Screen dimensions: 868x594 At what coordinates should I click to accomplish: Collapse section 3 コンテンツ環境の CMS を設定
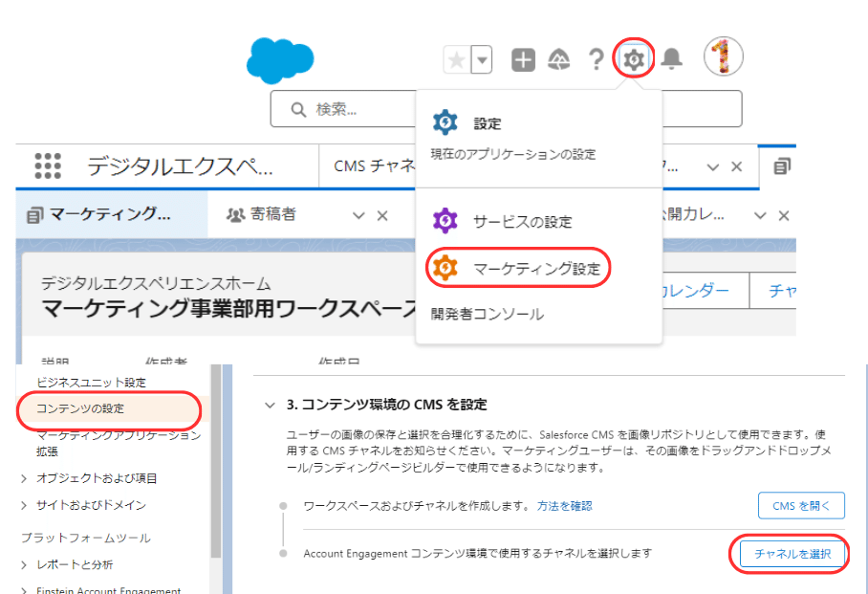click(x=270, y=405)
